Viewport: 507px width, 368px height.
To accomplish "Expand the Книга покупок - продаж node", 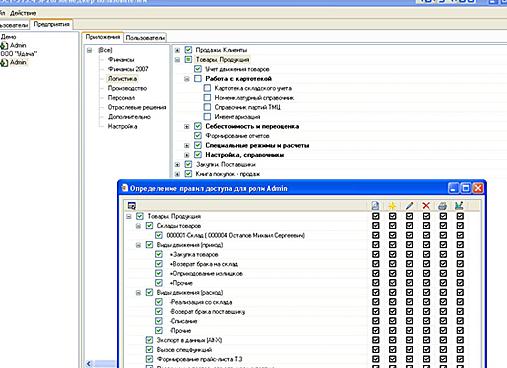I will click(x=178, y=174).
